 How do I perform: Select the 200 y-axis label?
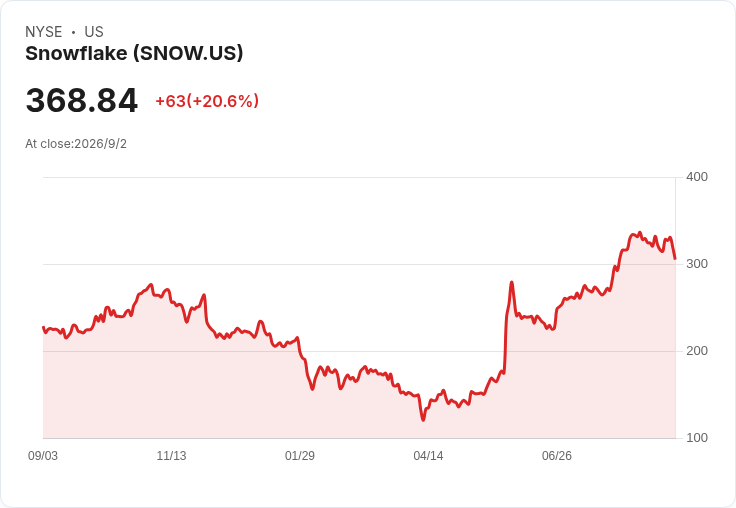pos(697,351)
